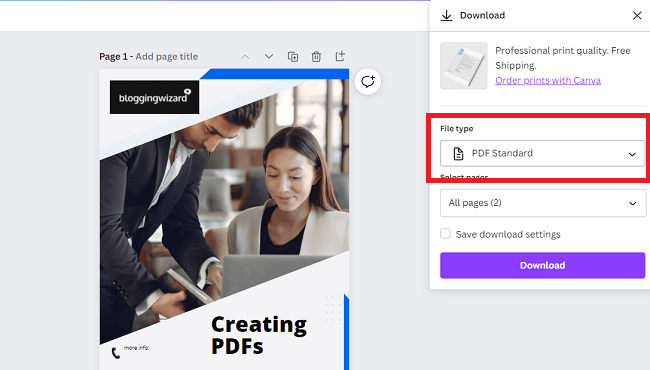The width and height of the screenshot is (650, 370).
Task: Select the phone icon on design
Action: point(116,353)
